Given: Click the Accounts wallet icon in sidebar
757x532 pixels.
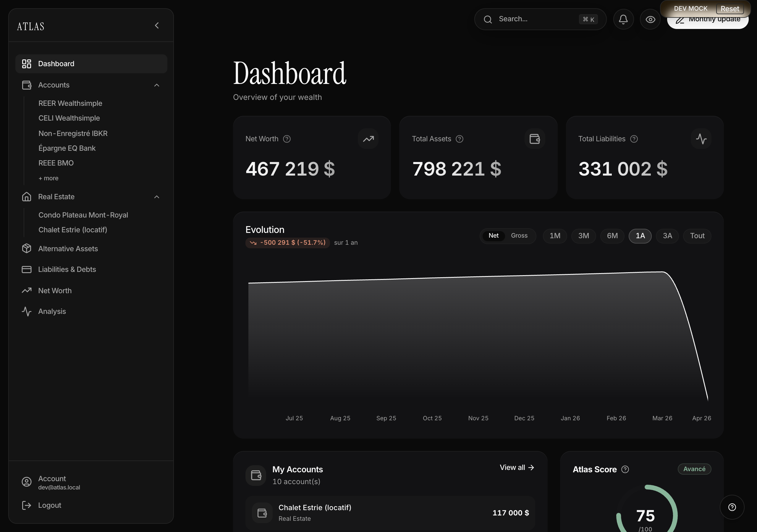Looking at the screenshot, I should (x=26, y=85).
